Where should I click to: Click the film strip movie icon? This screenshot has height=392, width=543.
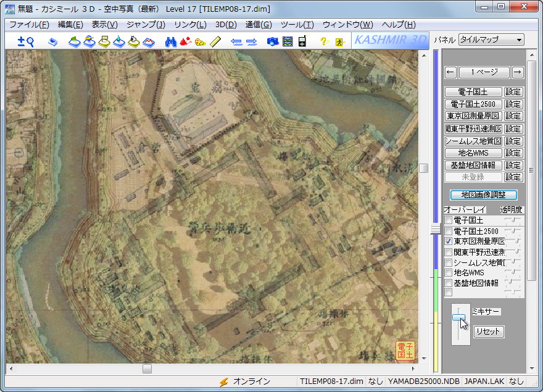coord(287,41)
